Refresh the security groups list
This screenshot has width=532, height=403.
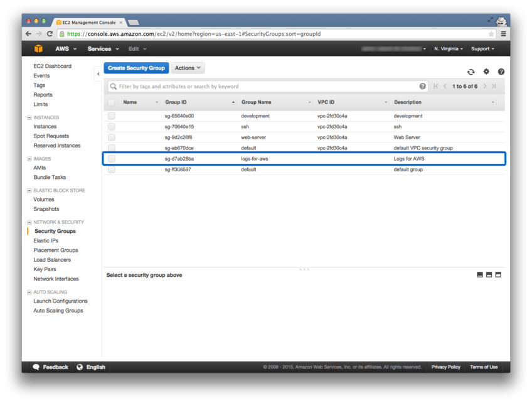click(471, 72)
